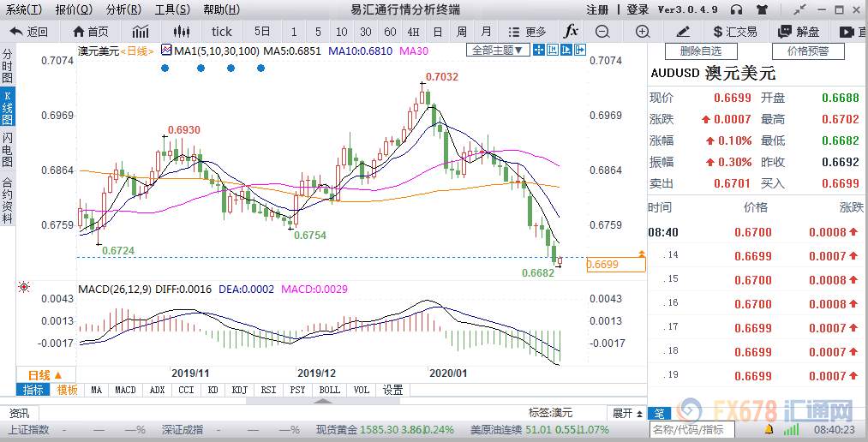Viewport: 868px width, 442px height.
Task: Focus the 名称/代码/指标 search field
Action: (692, 429)
